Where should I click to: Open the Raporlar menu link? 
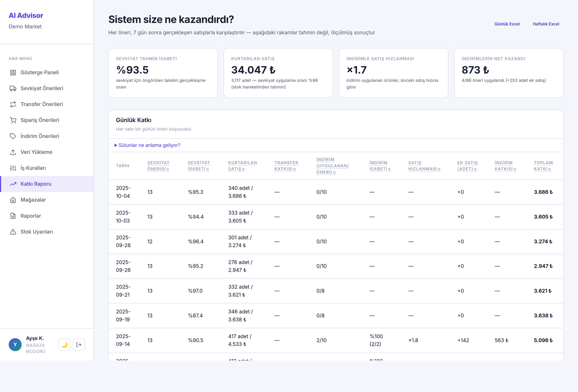(x=47, y=216)
